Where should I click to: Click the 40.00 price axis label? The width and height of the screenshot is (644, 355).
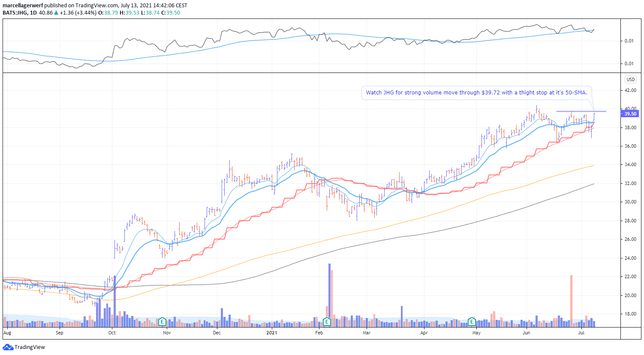pos(630,109)
